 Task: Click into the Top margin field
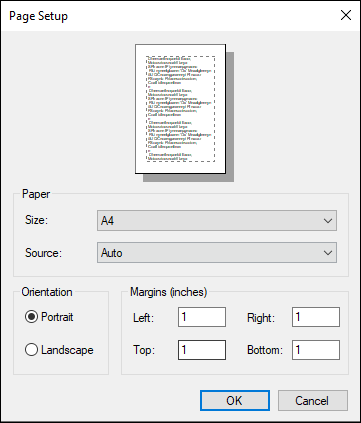[202, 350]
